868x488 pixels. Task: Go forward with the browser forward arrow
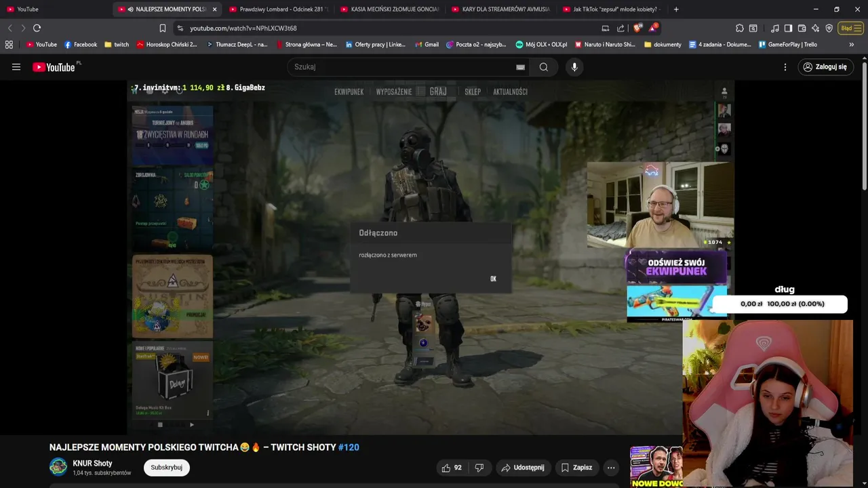point(23,28)
